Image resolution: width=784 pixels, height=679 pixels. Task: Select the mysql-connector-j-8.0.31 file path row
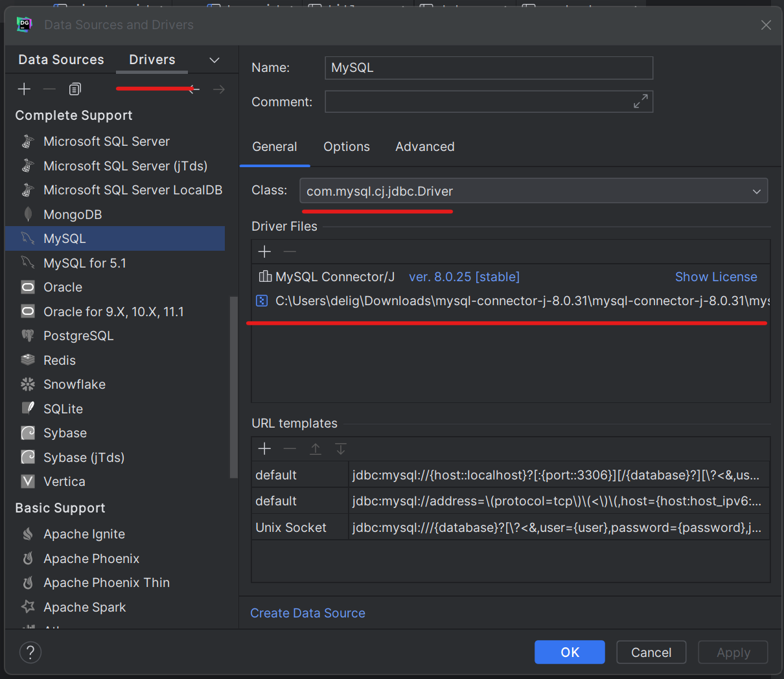coord(511,301)
